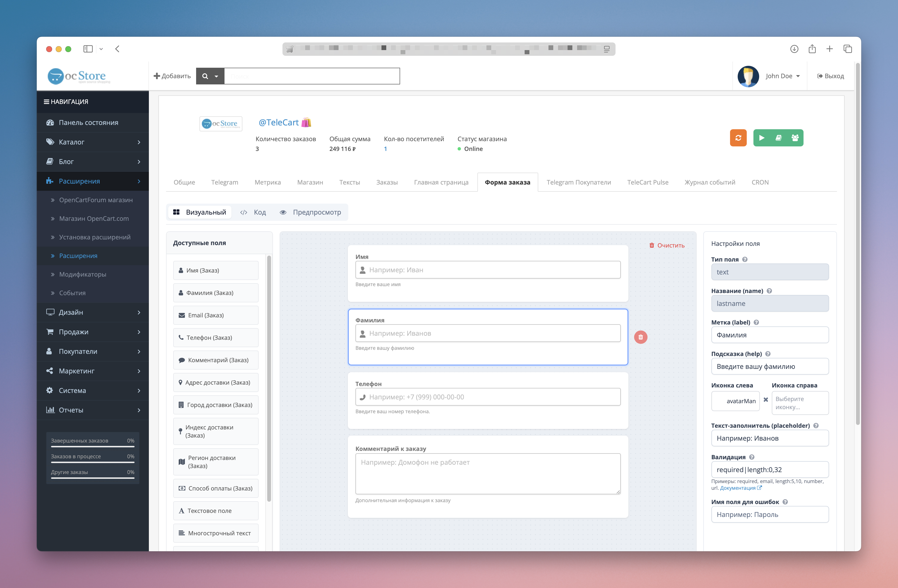Viewport: 898px width, 588px height.
Task: Open the users group icon button
Action: tap(795, 138)
